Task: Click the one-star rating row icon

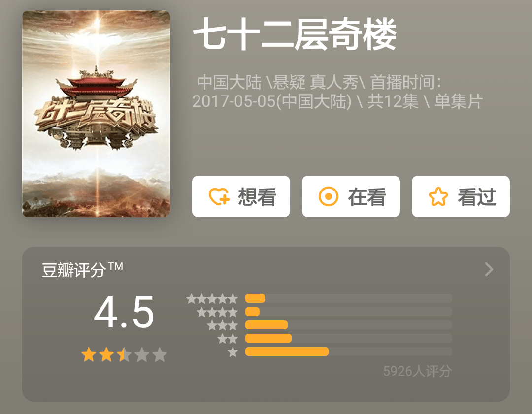Action: (x=233, y=351)
